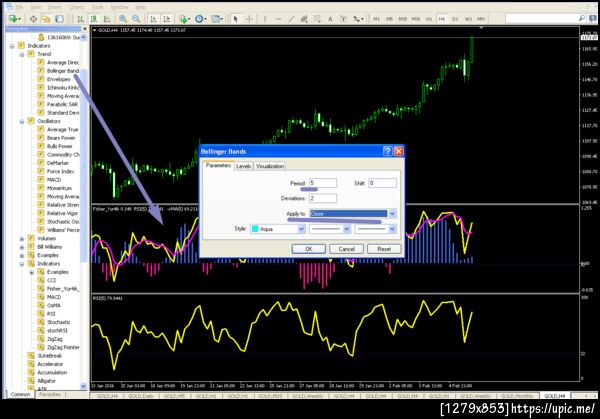Click Reset in Bollinger Bands dialog
This screenshot has height=419, width=600.
point(384,249)
